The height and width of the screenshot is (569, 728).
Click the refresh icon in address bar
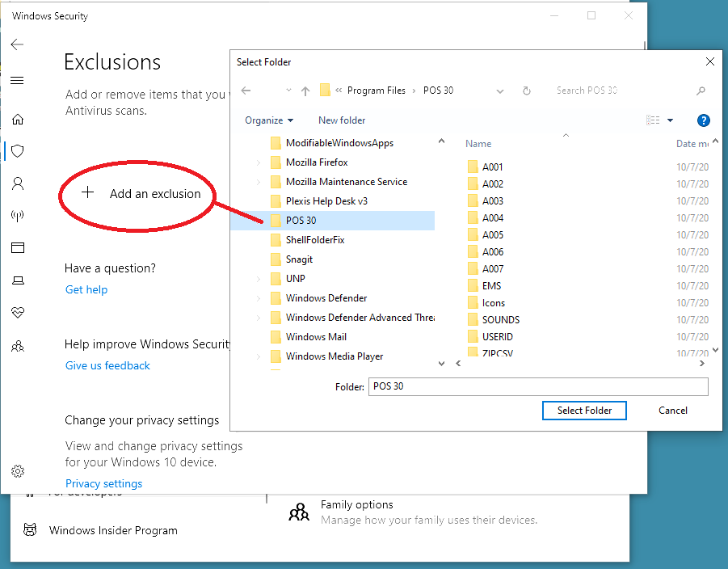point(526,91)
